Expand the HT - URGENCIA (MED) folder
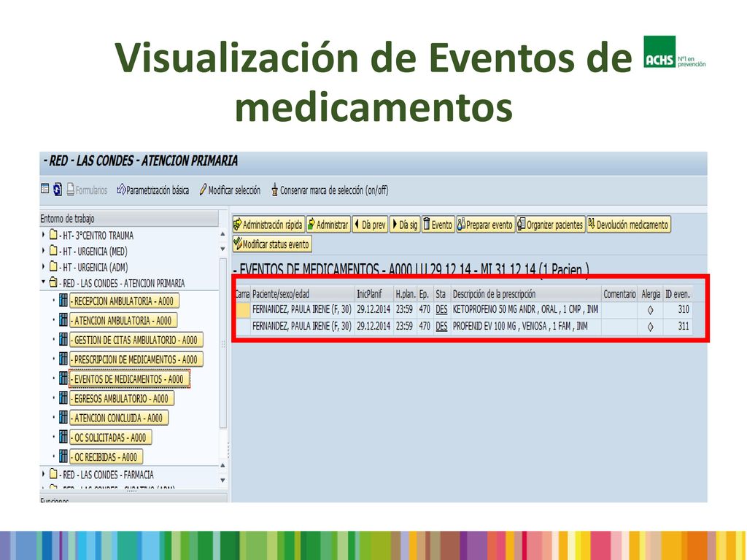 43,251
